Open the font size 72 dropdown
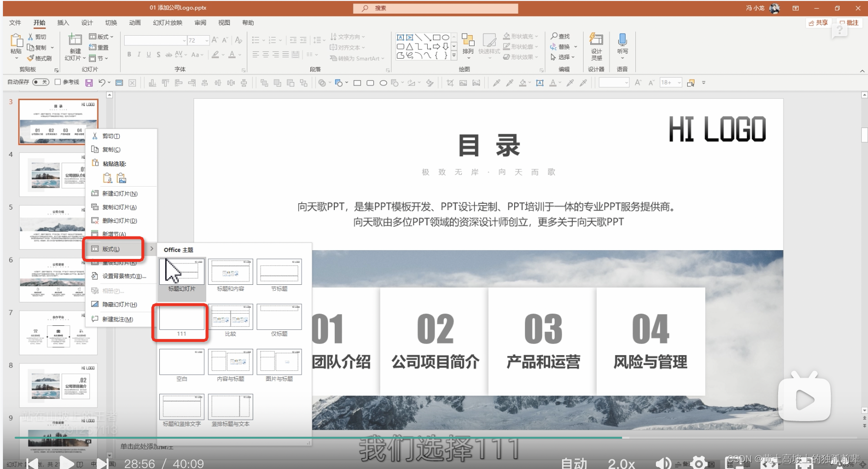The width and height of the screenshot is (868, 469). [x=207, y=41]
